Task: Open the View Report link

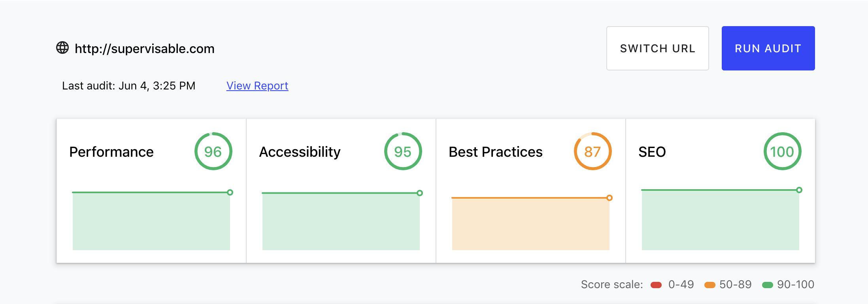Action: point(257,86)
